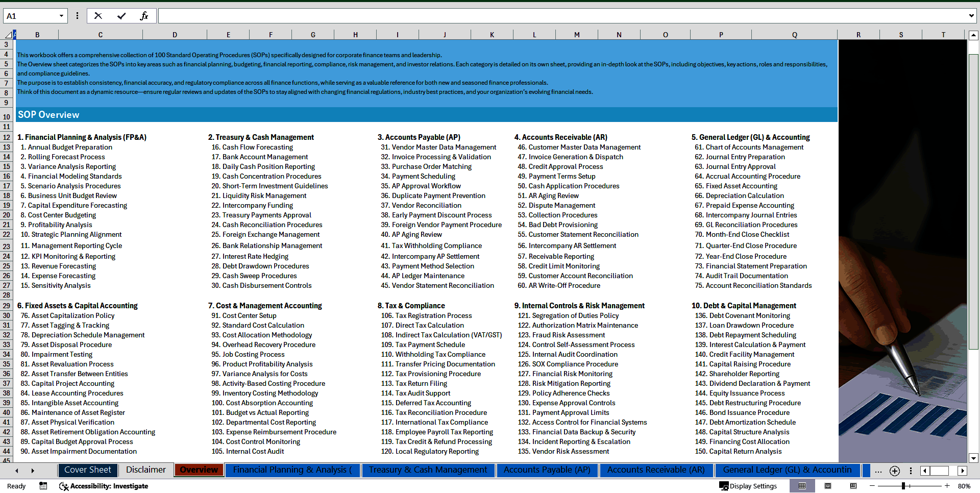The image size is (980, 493).
Task: Switch to Page Layout view
Action: pos(828,486)
